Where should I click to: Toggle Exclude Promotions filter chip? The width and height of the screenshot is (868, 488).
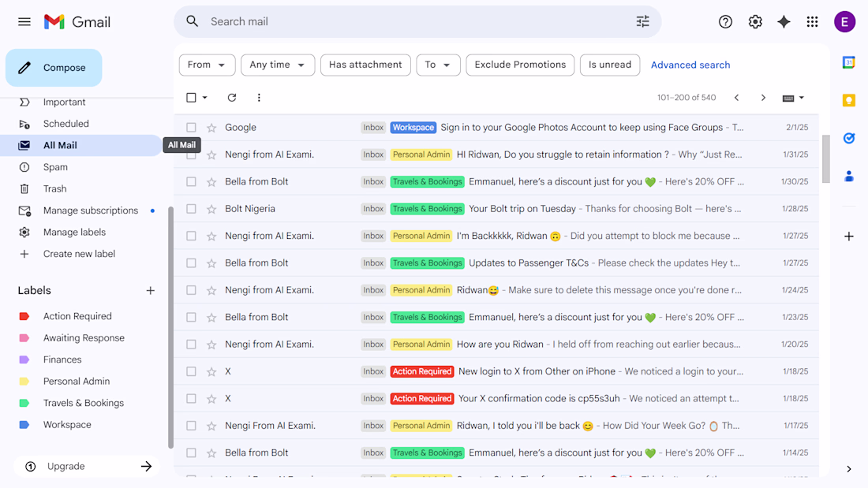pos(520,65)
